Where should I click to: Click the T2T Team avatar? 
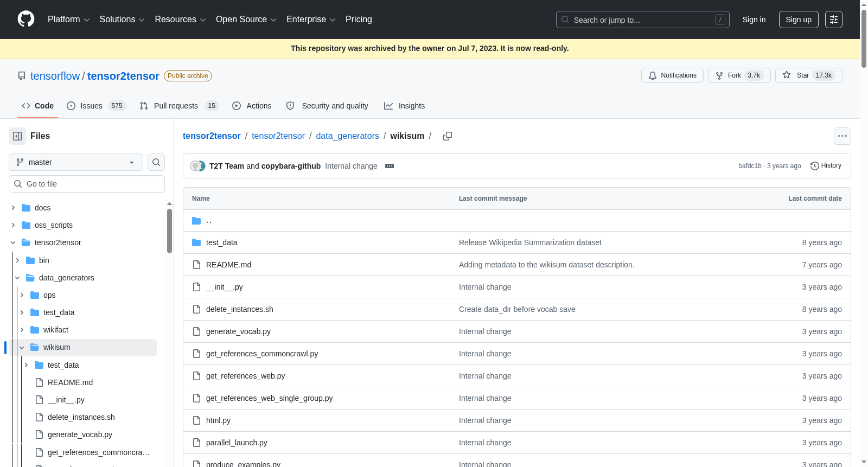coord(195,166)
